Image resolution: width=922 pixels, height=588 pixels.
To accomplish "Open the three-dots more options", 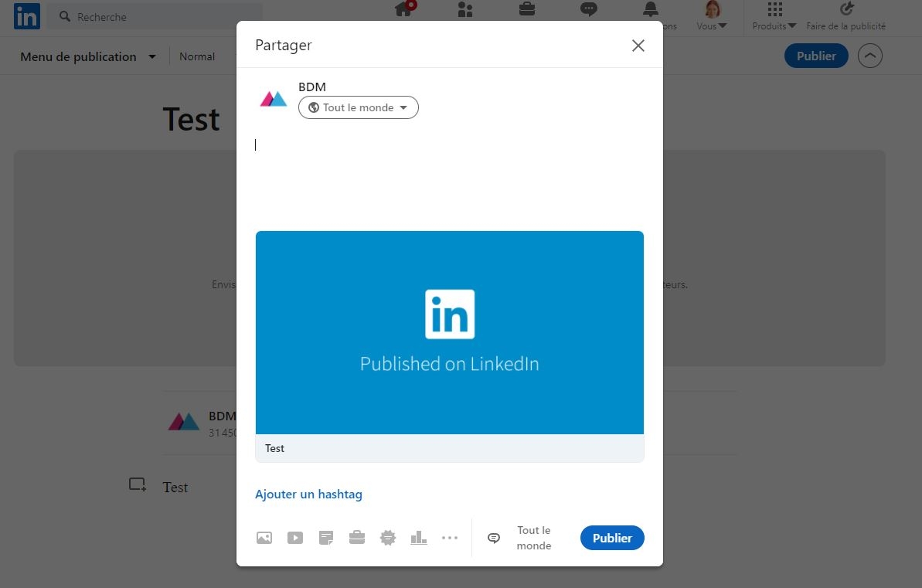I will point(450,538).
